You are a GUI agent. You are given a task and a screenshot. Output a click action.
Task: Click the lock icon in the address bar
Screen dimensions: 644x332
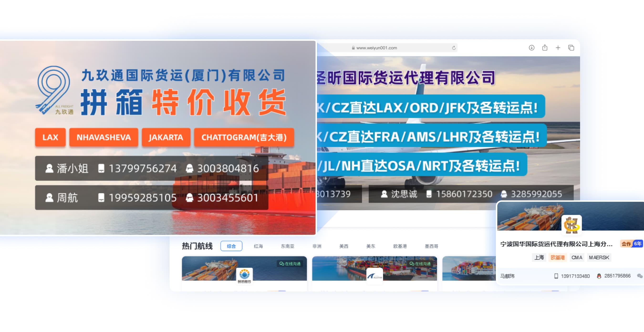(353, 48)
